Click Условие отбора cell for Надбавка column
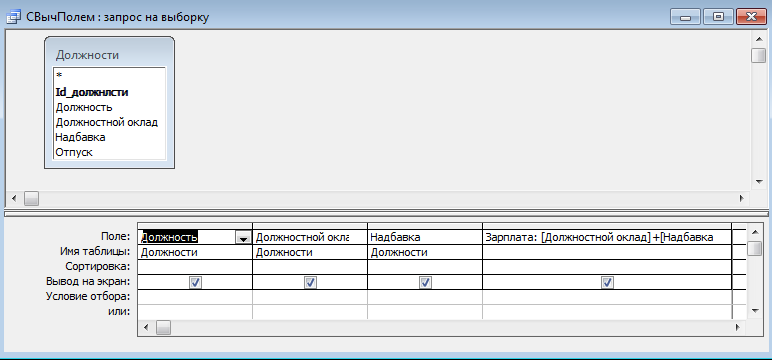This screenshot has width=772, height=360. [425, 297]
